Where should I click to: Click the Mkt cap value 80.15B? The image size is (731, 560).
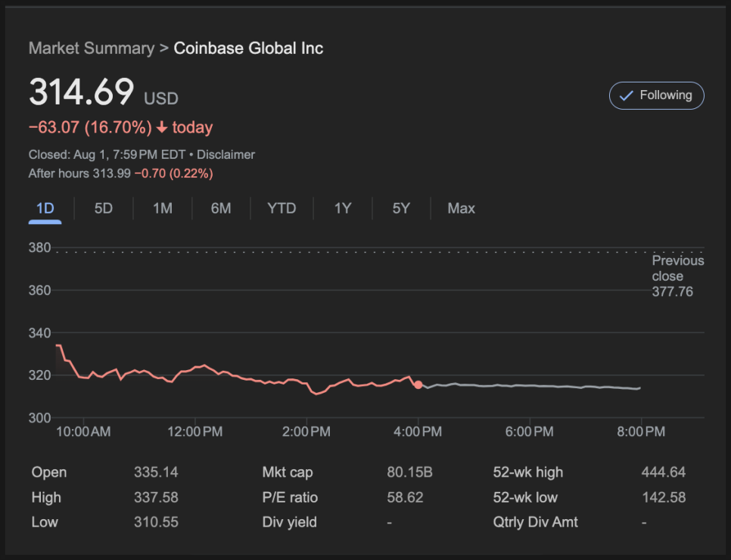tap(410, 472)
